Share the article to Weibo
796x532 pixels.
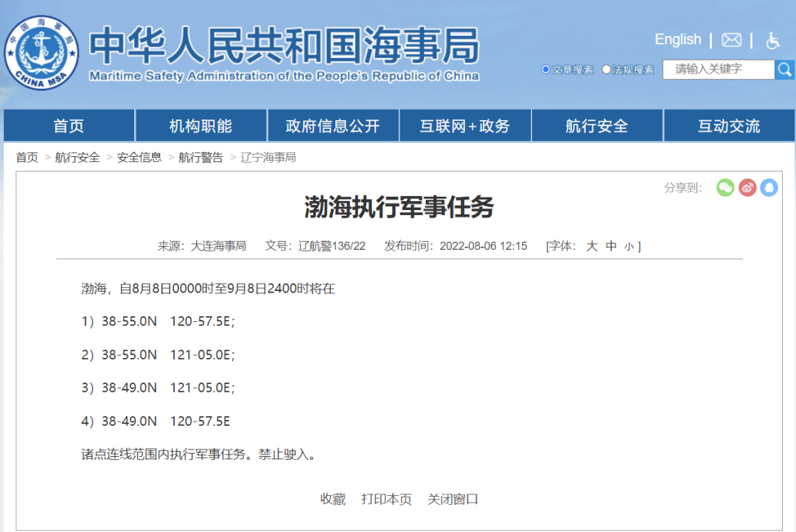(747, 188)
